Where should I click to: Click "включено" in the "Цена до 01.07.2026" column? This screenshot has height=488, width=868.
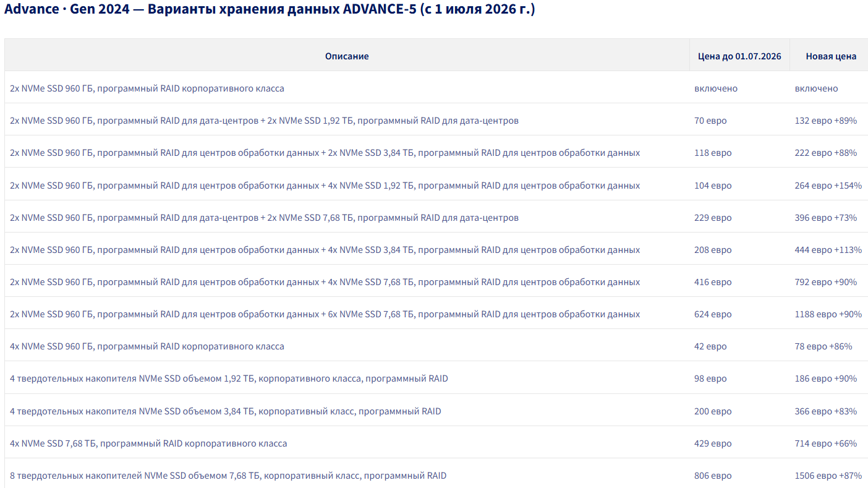(716, 88)
